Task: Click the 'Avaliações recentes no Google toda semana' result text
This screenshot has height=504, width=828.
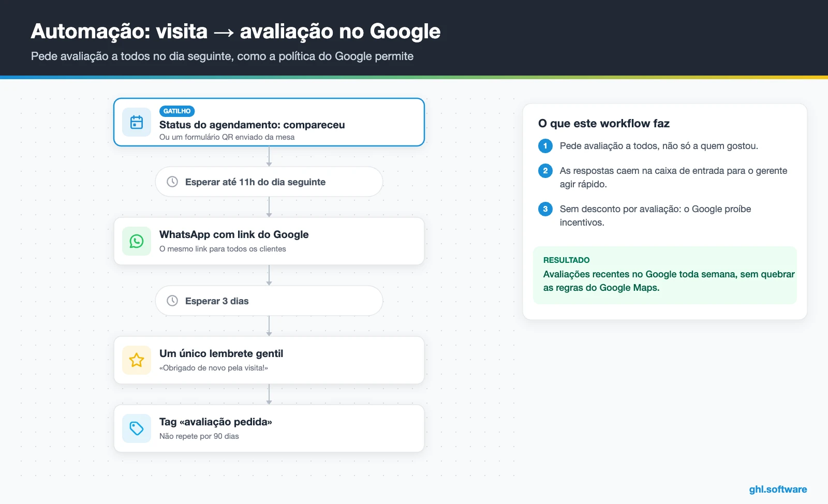Action: pos(640,274)
